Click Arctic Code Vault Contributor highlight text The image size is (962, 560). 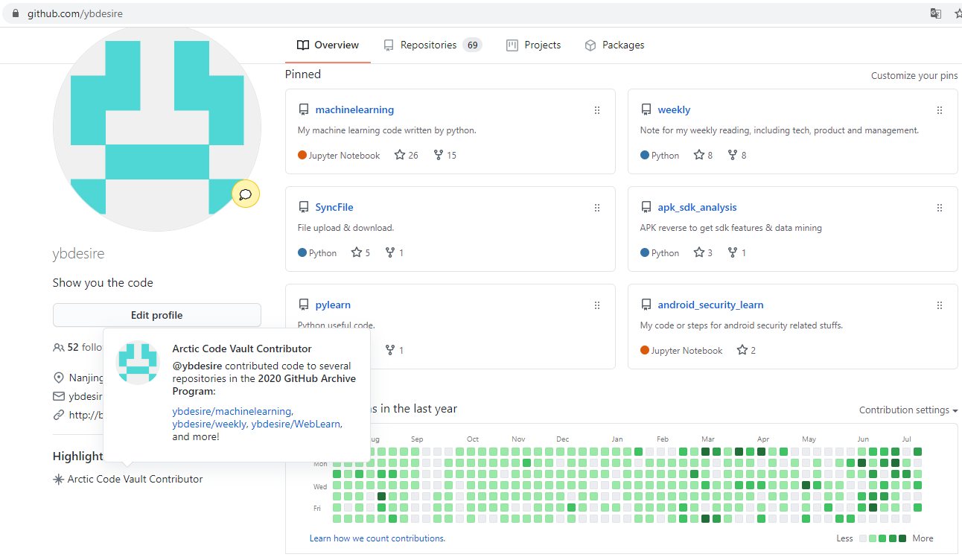(x=135, y=480)
